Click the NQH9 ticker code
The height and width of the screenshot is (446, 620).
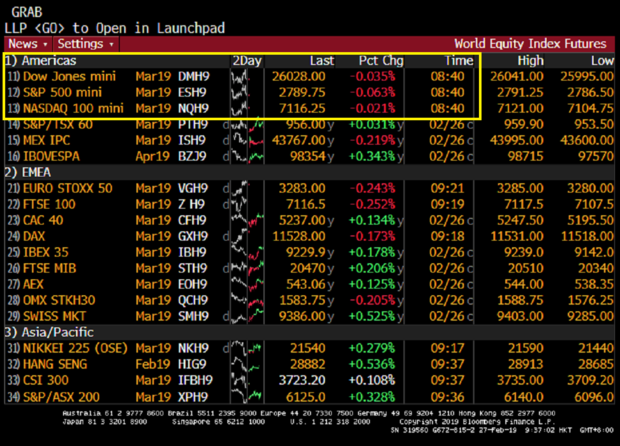pyautogui.click(x=193, y=108)
